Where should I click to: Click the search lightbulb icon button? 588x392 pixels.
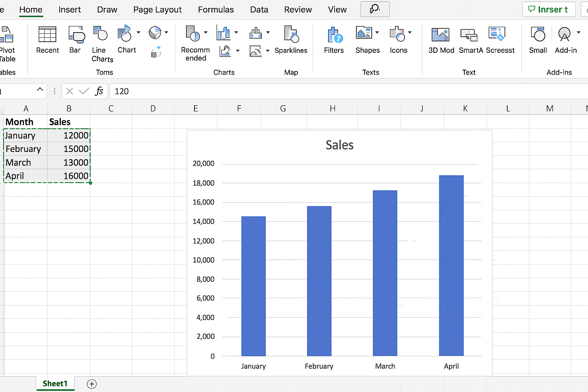point(375,9)
